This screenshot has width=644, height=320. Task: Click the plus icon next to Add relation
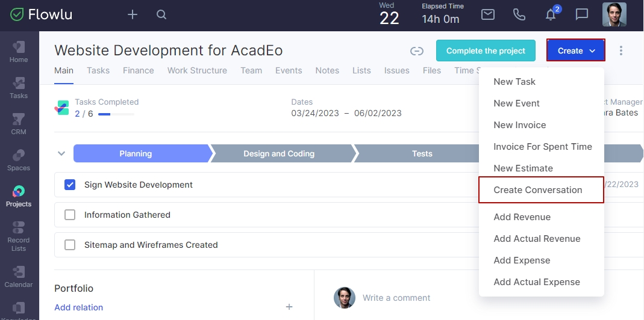[x=289, y=307]
